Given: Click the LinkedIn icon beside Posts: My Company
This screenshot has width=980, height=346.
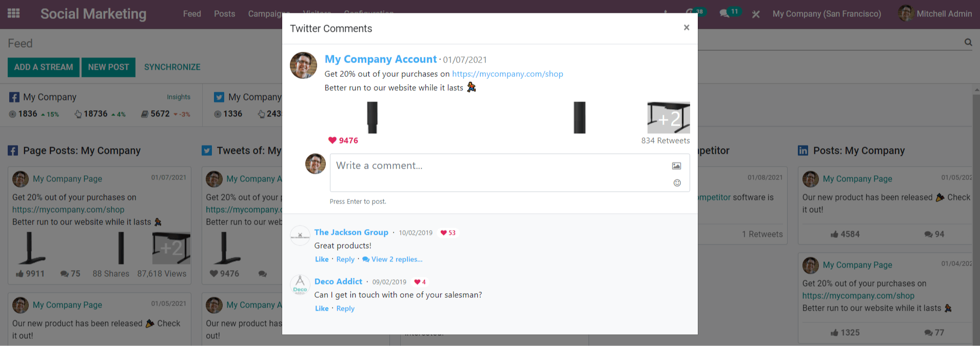Looking at the screenshot, I should 803,151.
